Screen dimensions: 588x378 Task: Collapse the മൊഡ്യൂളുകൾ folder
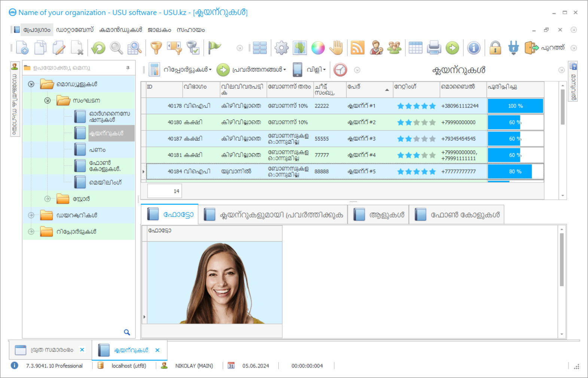pyautogui.click(x=31, y=84)
